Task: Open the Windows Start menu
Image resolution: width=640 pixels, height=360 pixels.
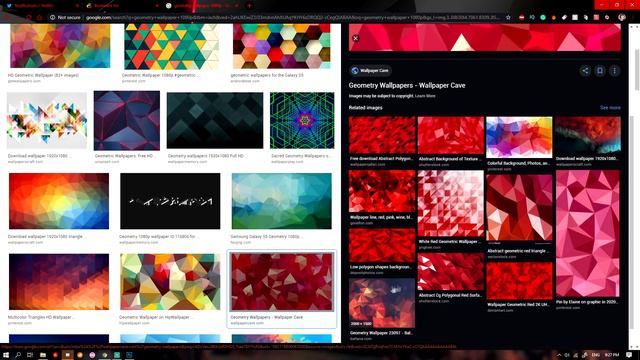Action: coord(6,355)
